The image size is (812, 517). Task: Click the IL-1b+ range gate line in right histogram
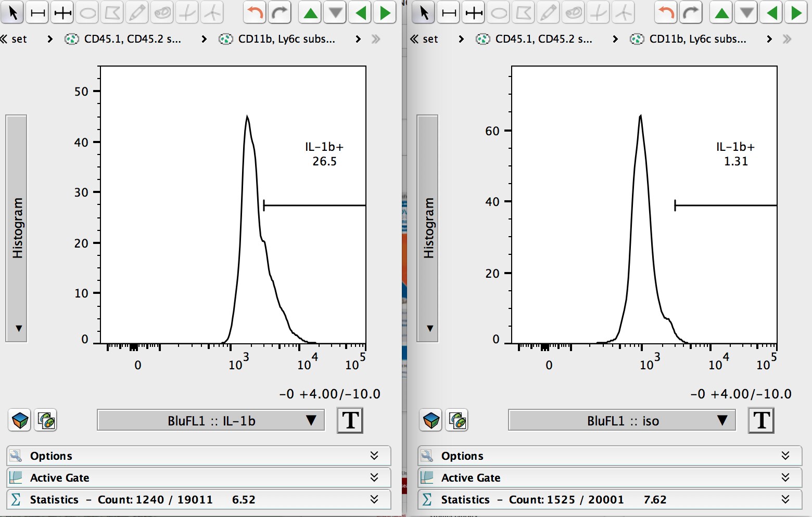(726, 205)
